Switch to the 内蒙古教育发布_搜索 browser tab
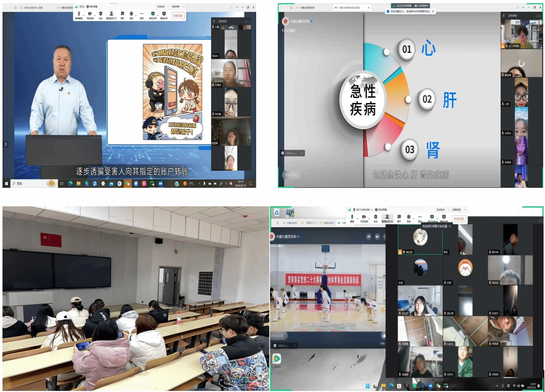The width and height of the screenshot is (545, 392). [x=33, y=7]
